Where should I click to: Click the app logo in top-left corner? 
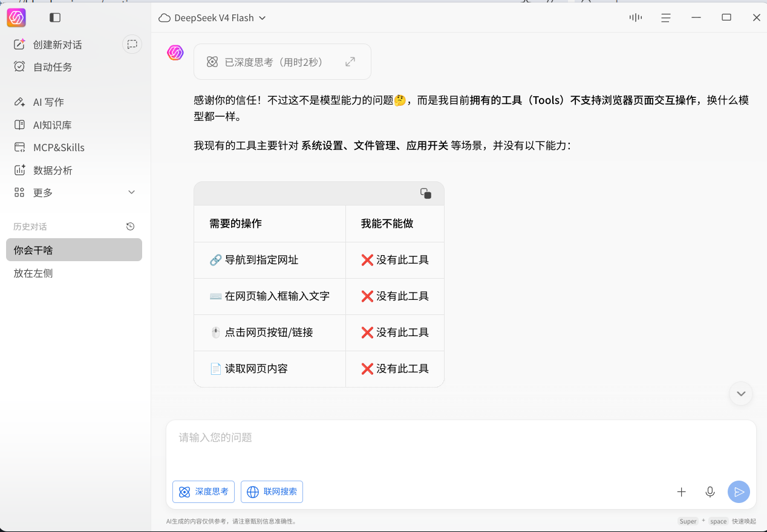pyautogui.click(x=16, y=18)
